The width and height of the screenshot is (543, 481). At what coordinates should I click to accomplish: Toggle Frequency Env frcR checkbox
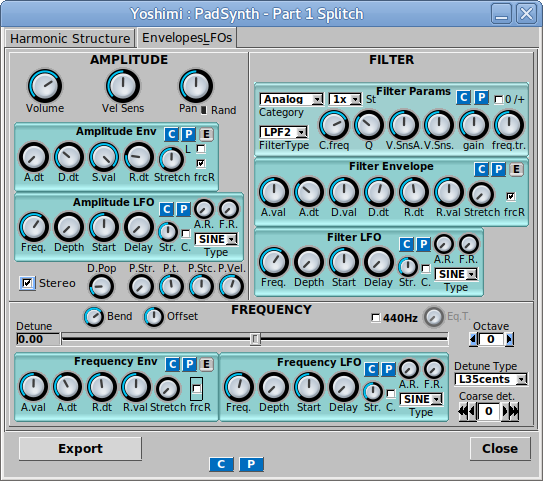tap(197, 389)
